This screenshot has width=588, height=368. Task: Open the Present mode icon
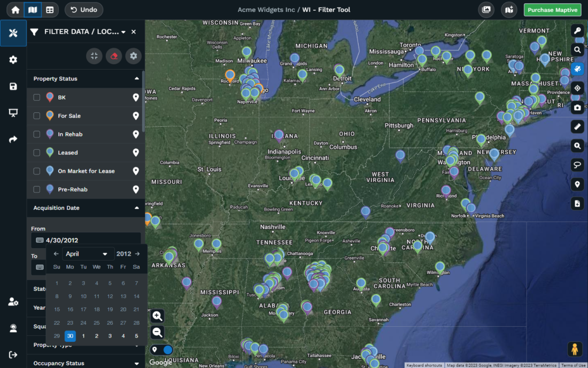coord(13,113)
